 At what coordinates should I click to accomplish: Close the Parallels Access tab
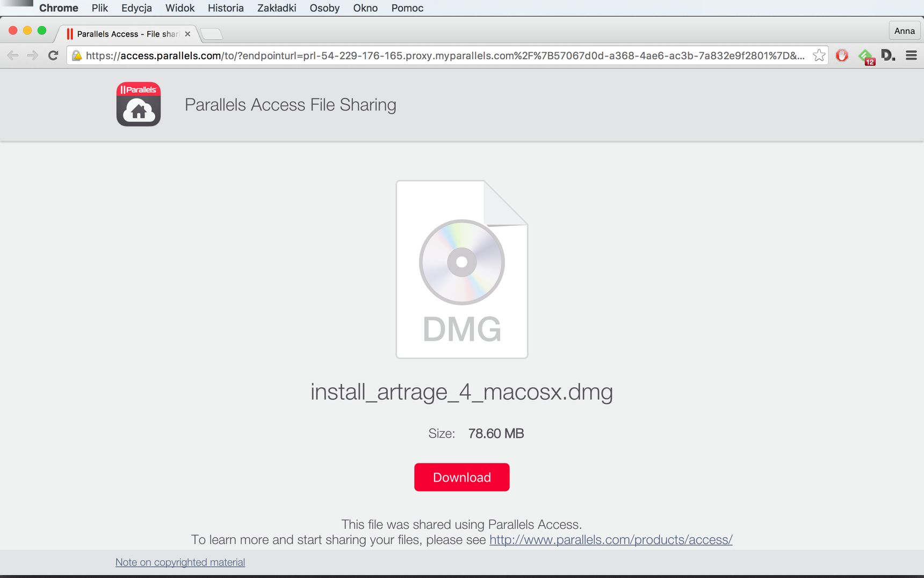(x=187, y=34)
